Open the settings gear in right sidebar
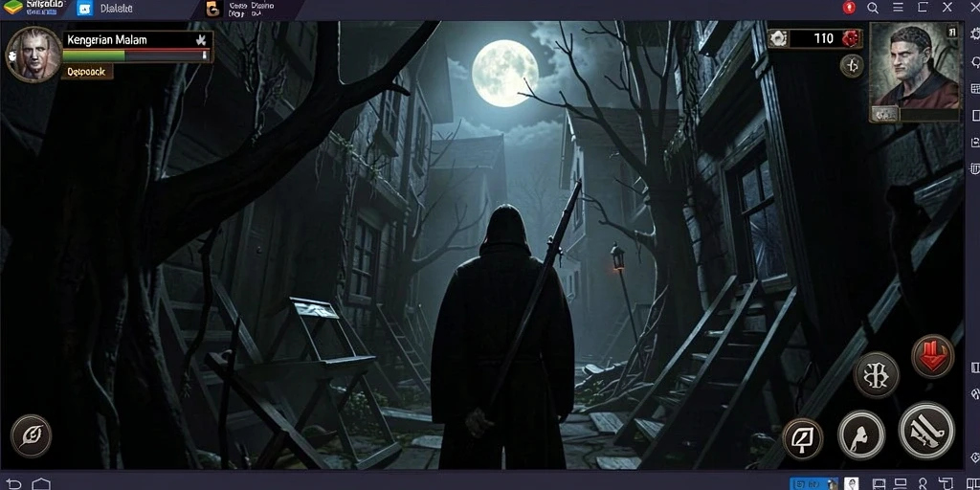Screen dimensions: 980x490 click(x=975, y=33)
